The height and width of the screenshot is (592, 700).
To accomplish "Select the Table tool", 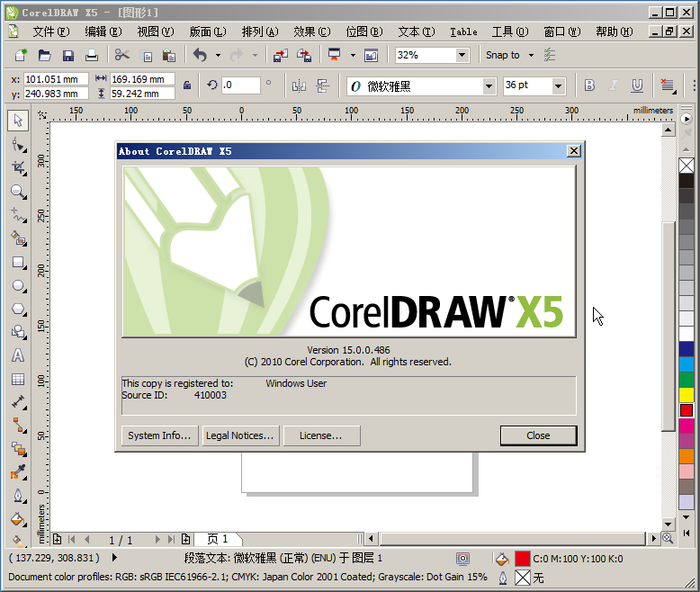I will tap(17, 379).
